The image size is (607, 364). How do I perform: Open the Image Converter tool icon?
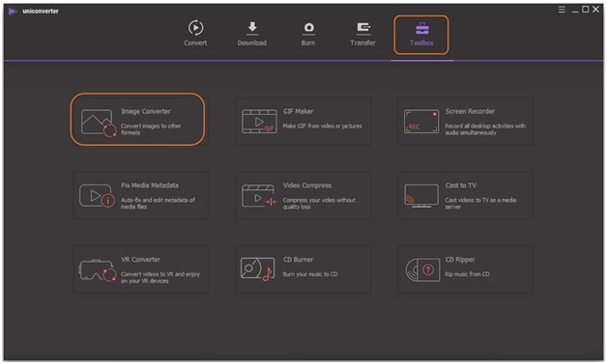[x=99, y=123]
